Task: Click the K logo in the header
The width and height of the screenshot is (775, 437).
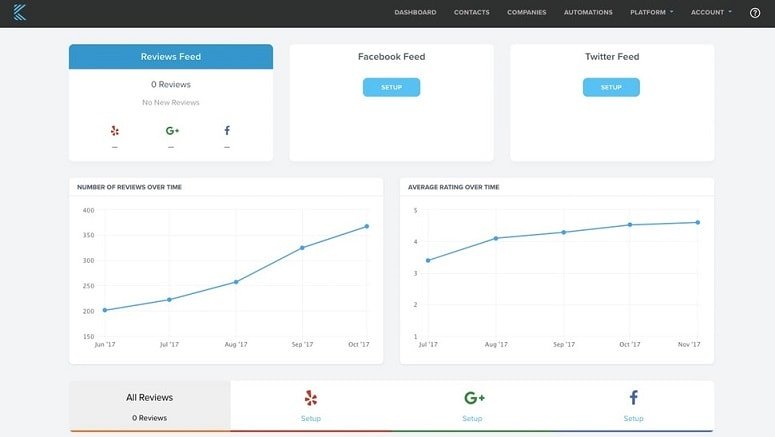Action: pos(19,12)
